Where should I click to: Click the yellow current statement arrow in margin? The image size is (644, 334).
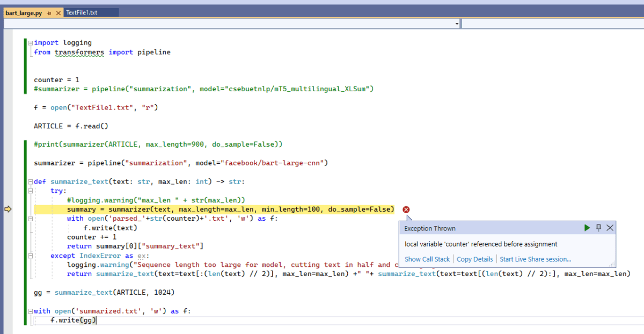[8, 209]
